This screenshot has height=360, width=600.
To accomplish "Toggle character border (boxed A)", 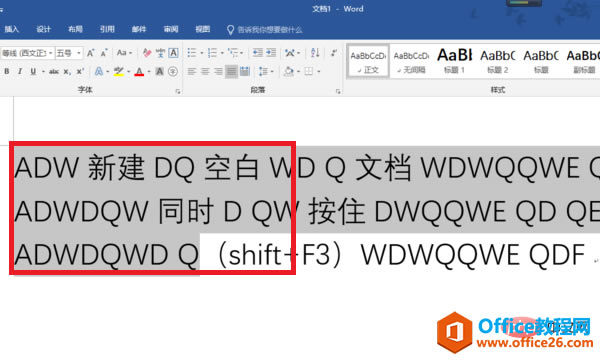I will [x=173, y=53].
